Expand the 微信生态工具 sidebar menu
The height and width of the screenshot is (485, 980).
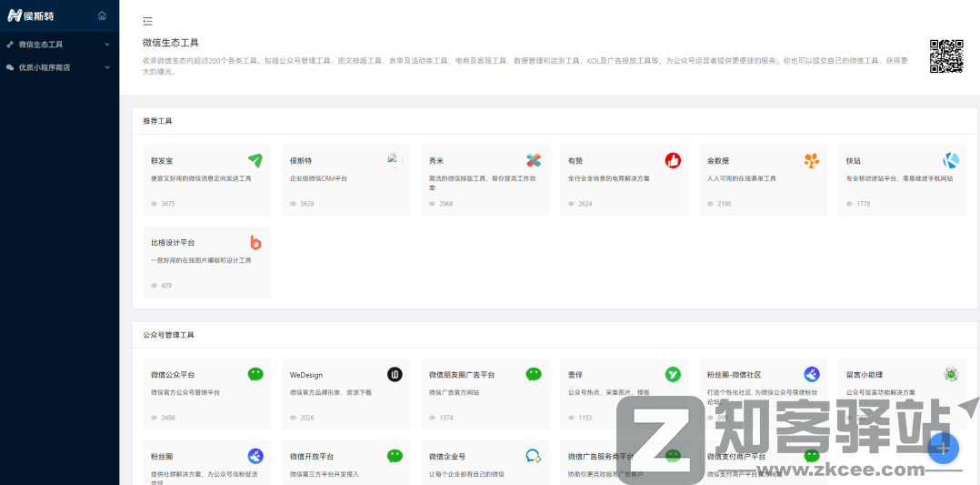point(59,44)
